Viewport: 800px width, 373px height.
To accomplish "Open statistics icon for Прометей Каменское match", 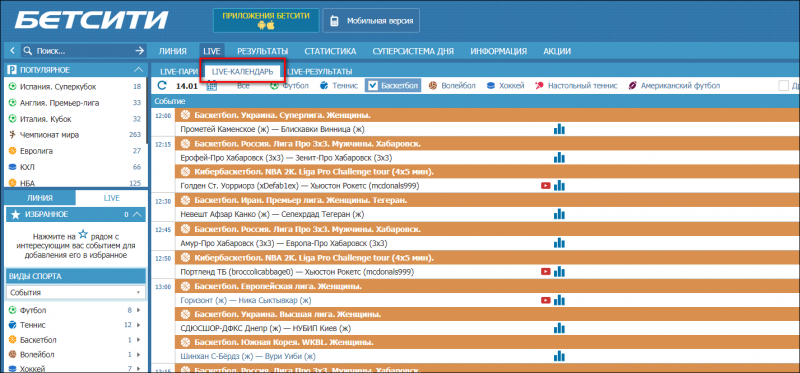I will tap(559, 129).
